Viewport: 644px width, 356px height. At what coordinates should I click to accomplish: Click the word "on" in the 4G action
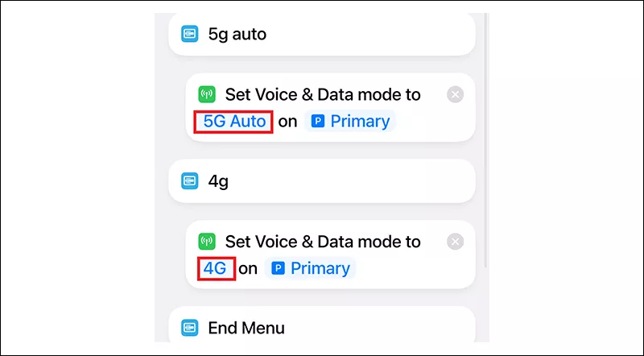click(x=248, y=268)
